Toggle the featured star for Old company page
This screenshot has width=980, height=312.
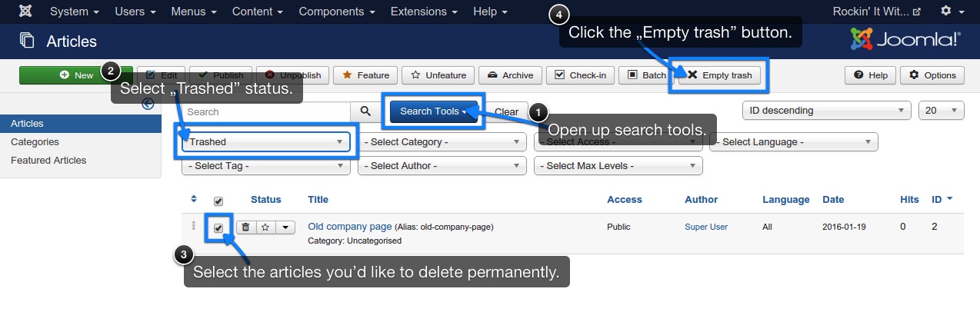coord(265,227)
